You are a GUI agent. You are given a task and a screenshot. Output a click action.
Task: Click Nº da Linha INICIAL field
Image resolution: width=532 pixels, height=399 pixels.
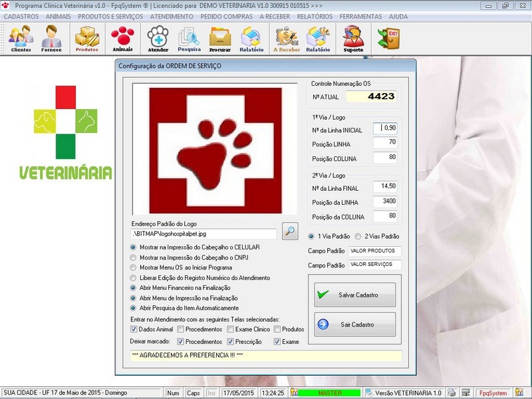click(x=385, y=128)
